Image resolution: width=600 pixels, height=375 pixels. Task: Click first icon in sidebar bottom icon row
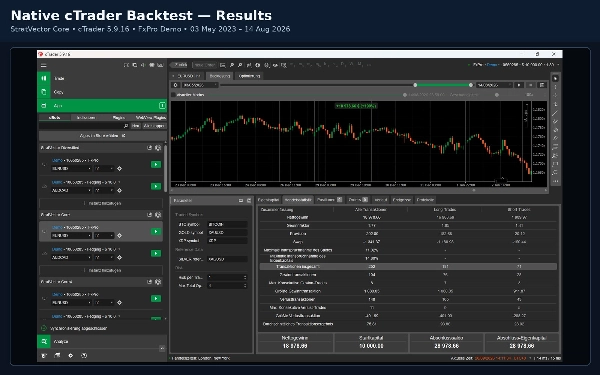(44, 355)
